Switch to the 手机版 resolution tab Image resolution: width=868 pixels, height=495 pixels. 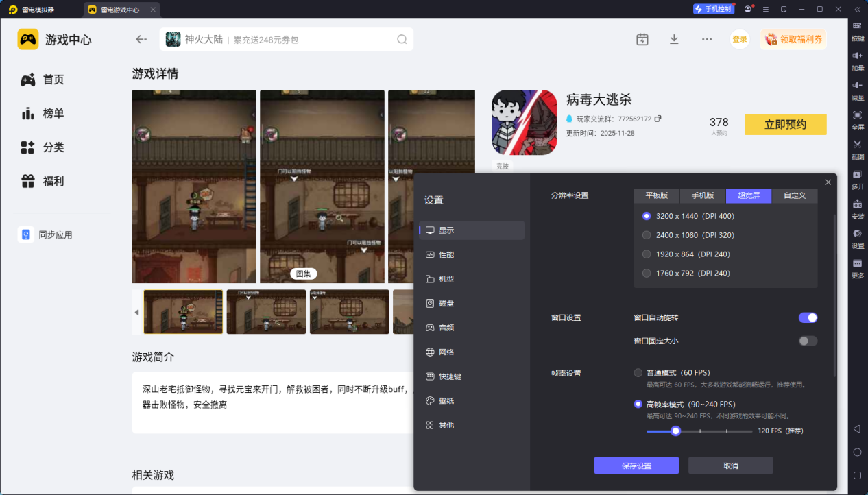click(702, 195)
